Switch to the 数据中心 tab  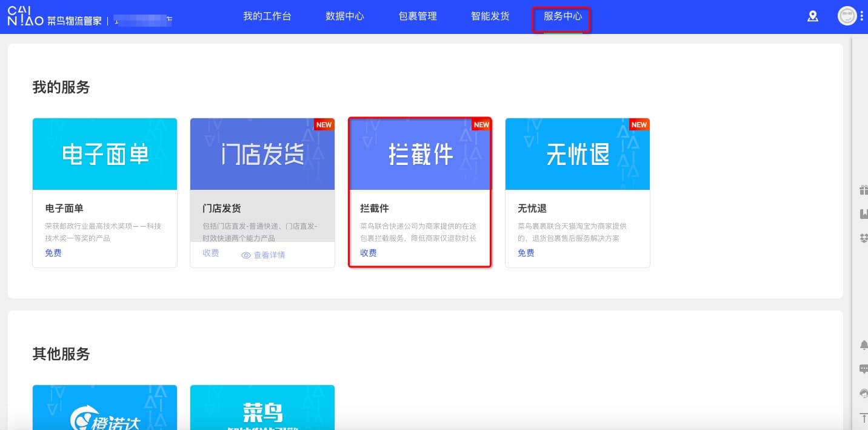point(344,16)
